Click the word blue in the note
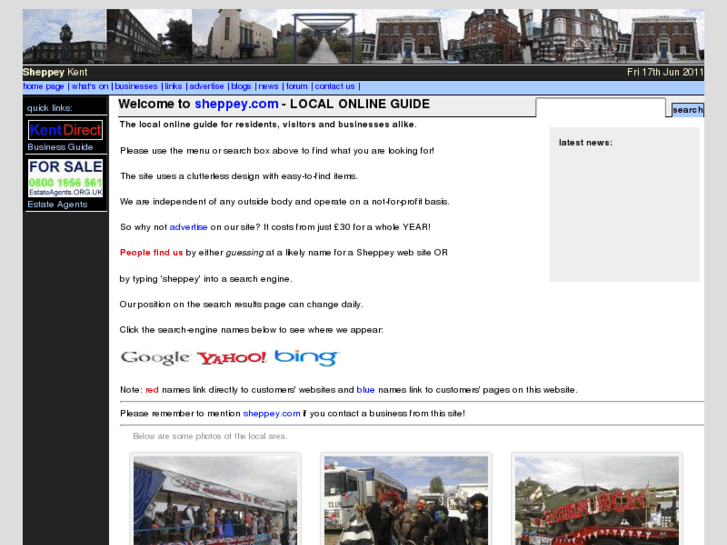Viewport: 727px width, 545px height. (366, 390)
